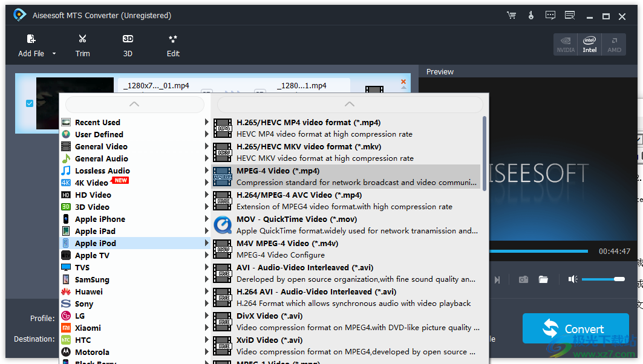Choose DivX Video (*.avi) format
643x364 pixels.
345,322
